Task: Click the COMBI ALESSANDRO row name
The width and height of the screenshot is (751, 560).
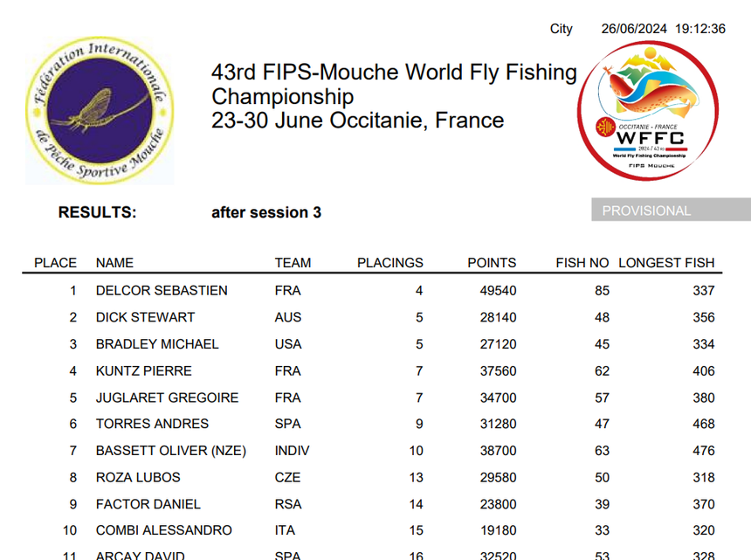Action: [x=164, y=530]
